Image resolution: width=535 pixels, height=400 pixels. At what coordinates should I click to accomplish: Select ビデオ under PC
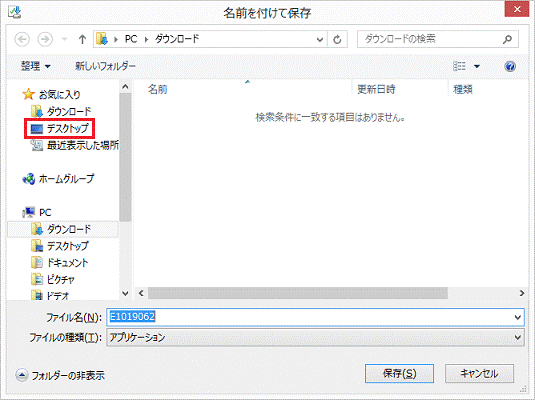pyautogui.click(x=58, y=295)
